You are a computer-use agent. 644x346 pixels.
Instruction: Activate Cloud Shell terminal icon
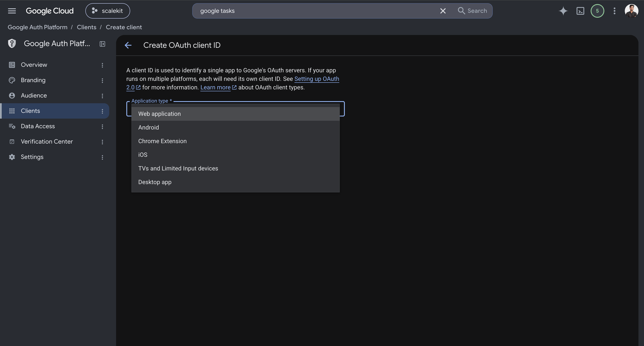580,11
